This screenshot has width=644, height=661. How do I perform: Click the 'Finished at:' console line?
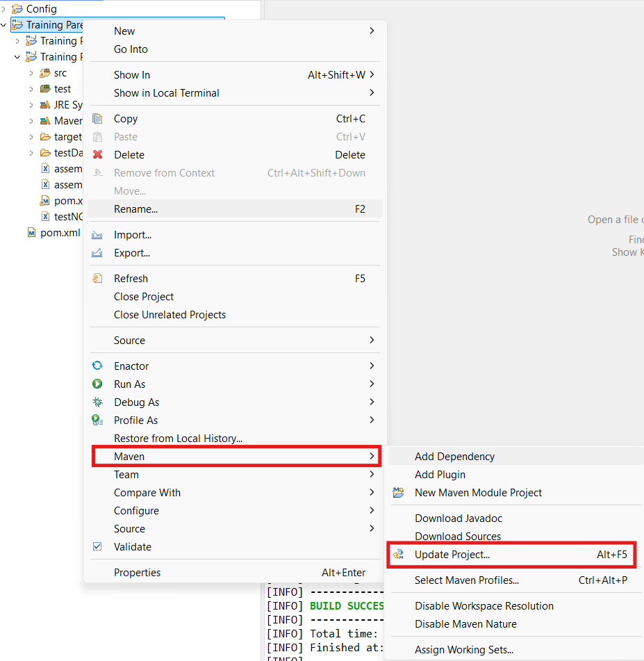[x=325, y=648]
